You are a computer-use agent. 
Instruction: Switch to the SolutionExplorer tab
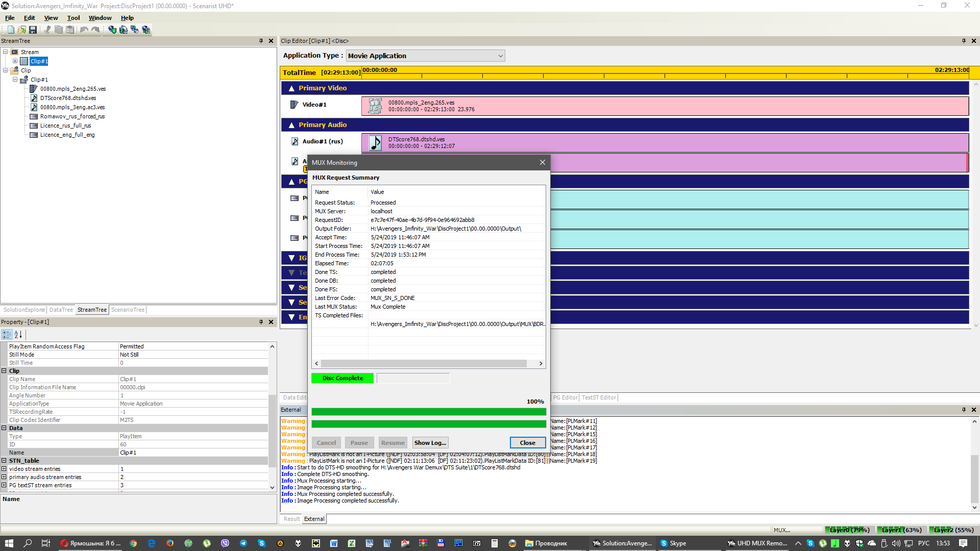24,310
